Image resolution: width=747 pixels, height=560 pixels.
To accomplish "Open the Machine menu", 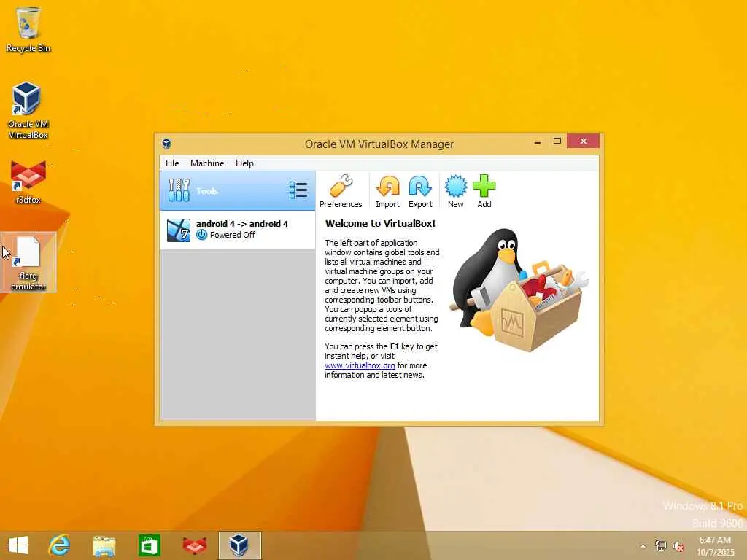I will tap(207, 163).
